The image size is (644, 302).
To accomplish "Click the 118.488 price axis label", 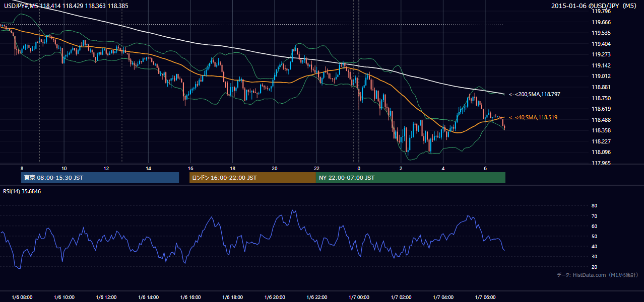I will pyautogui.click(x=600, y=120).
